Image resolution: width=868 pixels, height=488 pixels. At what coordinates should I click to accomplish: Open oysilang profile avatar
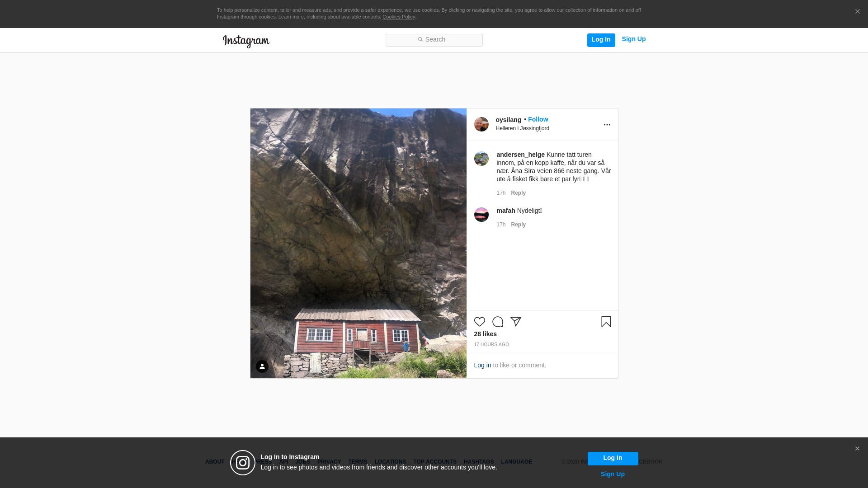[481, 124]
